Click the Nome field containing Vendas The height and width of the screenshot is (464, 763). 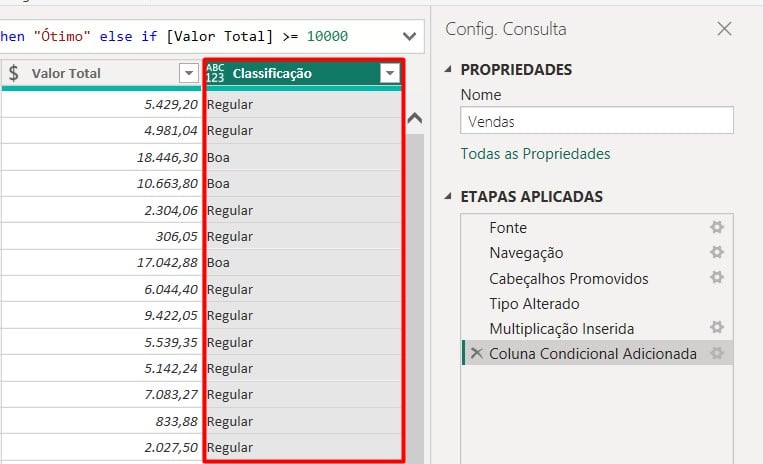597,121
